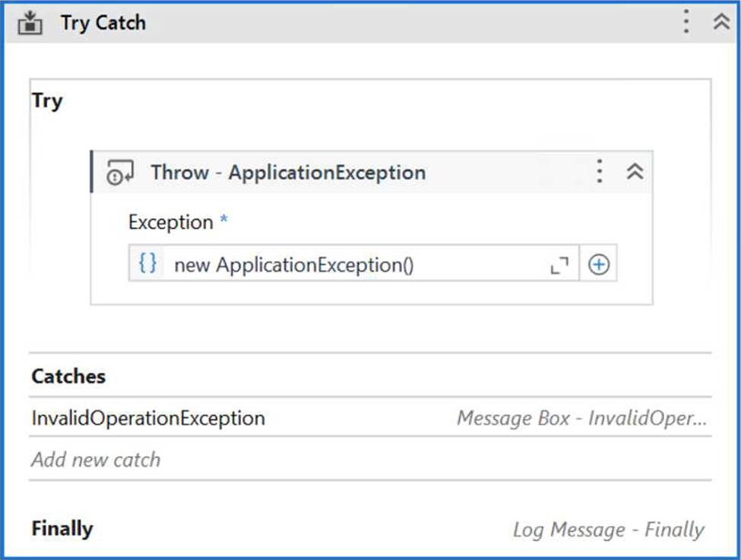Click the Throw - ApplicationException title
741x560 pixels.
[x=288, y=172]
